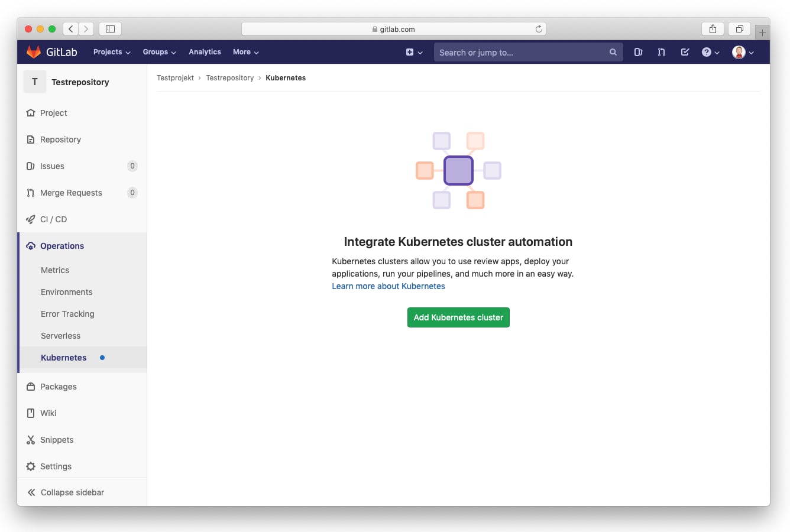This screenshot has height=532, width=790.
Task: Open the Learn more about Kubernetes link
Action: click(x=388, y=286)
